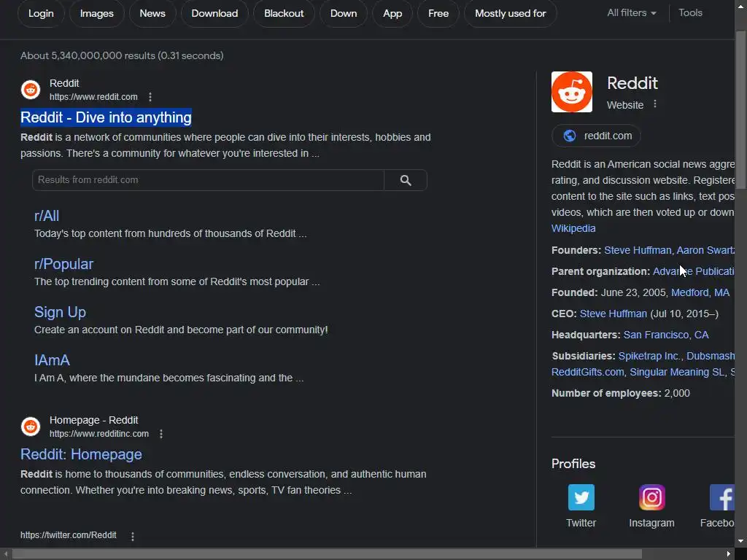Open Spiketrap Inc. subsidiary link
This screenshot has width=747, height=560.
[x=649, y=356]
